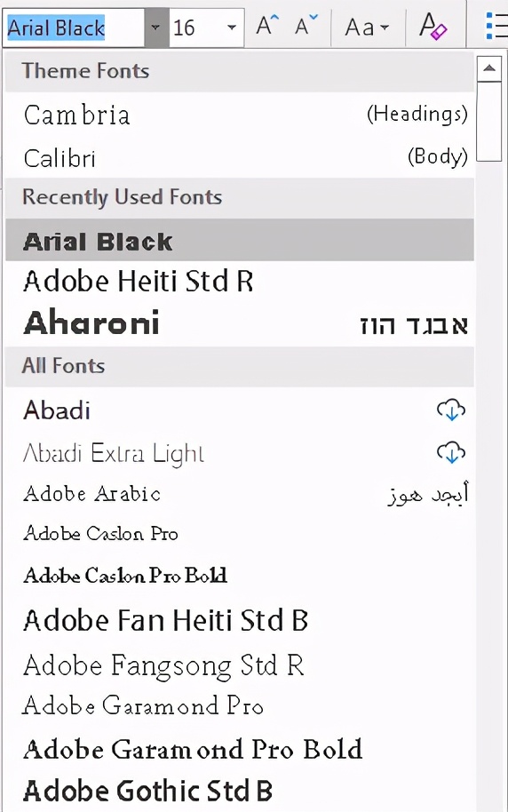Select Adobe Arabic font

click(x=239, y=494)
